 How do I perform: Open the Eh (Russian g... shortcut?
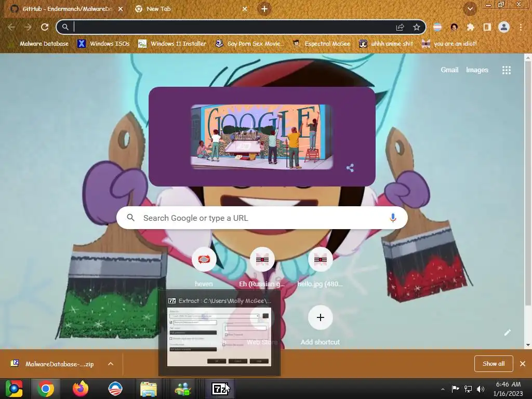[x=262, y=268]
